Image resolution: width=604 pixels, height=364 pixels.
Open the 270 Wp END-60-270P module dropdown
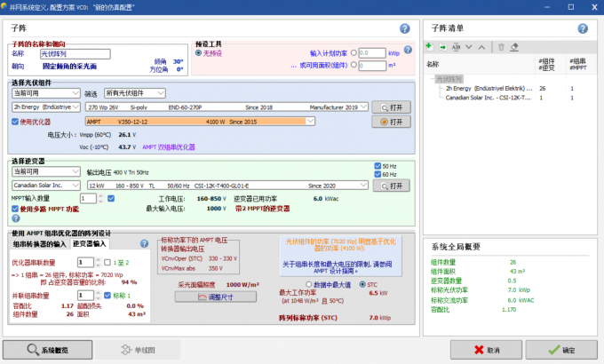click(226, 107)
